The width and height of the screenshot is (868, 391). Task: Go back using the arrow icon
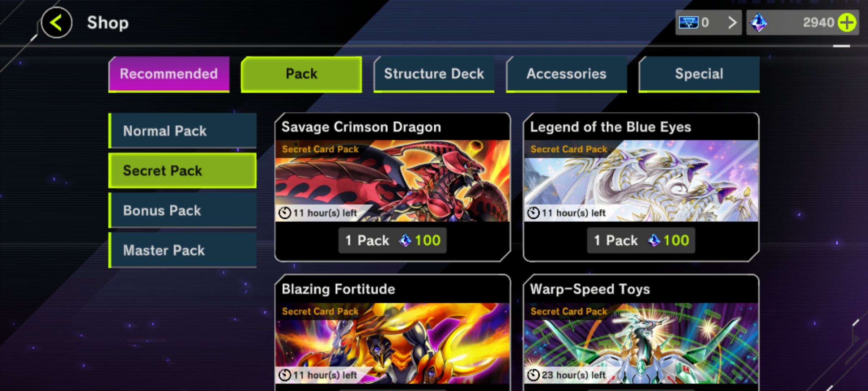pos(56,22)
